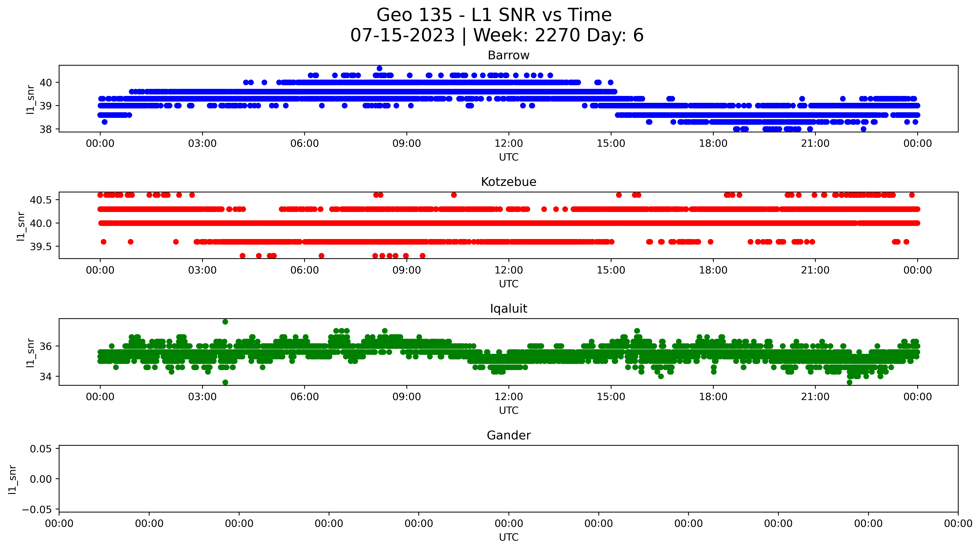Click the '15:00' tick label under Iqaluit plot
The width and height of the screenshot is (980, 550).
point(611,397)
